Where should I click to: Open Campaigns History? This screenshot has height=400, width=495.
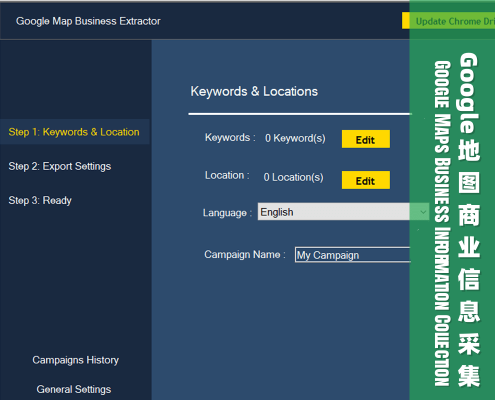[76, 360]
